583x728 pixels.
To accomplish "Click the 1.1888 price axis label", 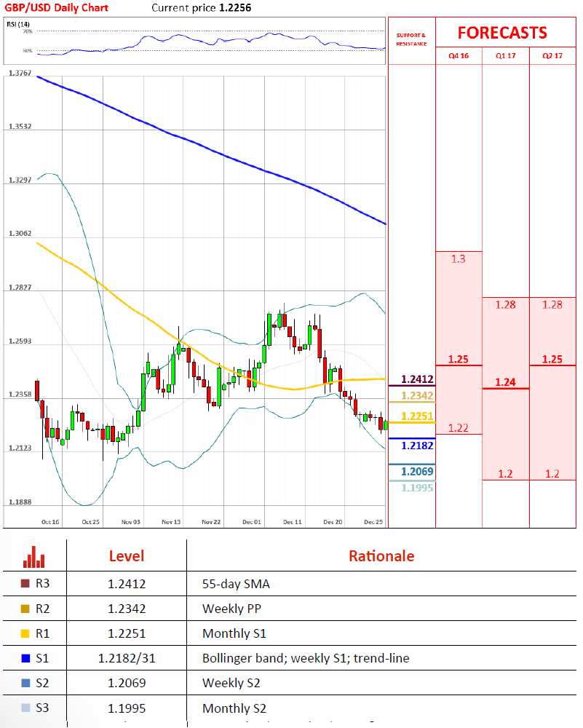I will (20, 502).
